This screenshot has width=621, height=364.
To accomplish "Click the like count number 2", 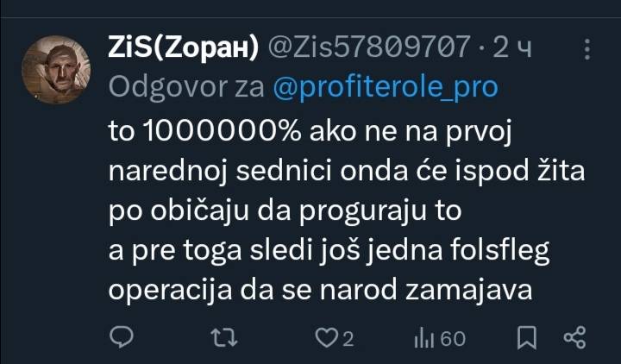I will 348,339.
